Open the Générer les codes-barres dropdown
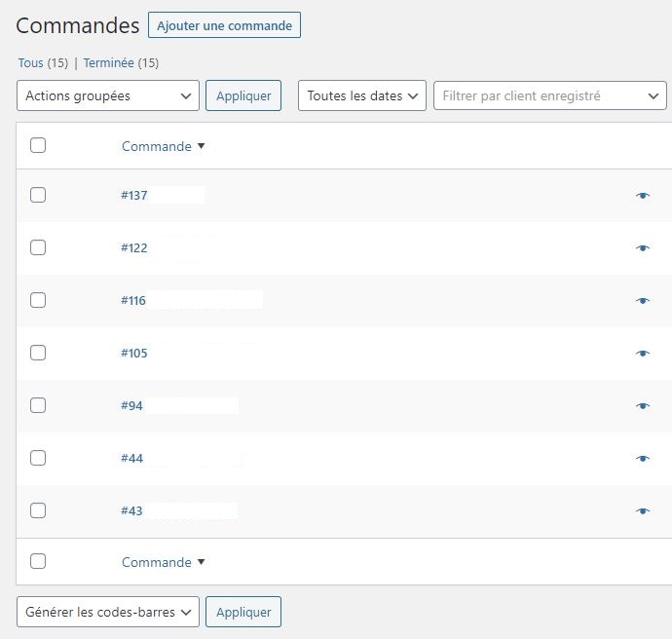 pyautogui.click(x=108, y=612)
